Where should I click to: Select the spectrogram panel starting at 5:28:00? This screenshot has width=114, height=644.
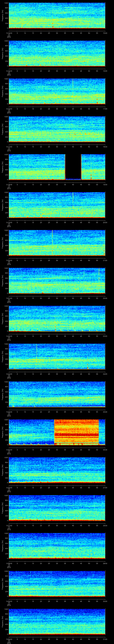[57, 546]
